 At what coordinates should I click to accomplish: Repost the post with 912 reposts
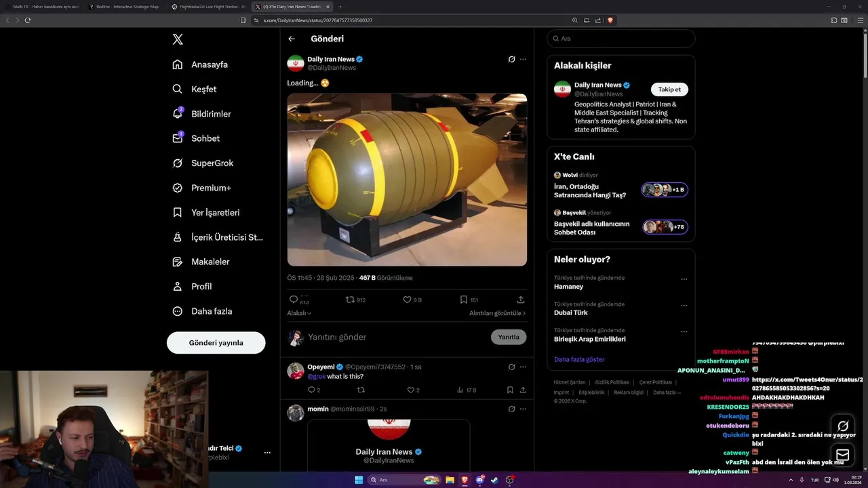click(356, 300)
